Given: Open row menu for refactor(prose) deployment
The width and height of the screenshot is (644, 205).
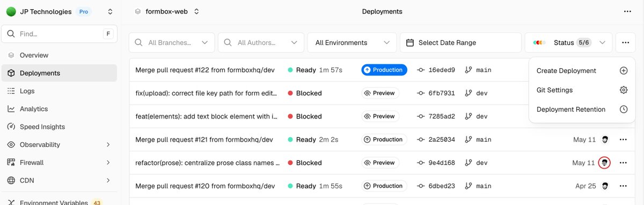Looking at the screenshot, I should click(x=623, y=163).
